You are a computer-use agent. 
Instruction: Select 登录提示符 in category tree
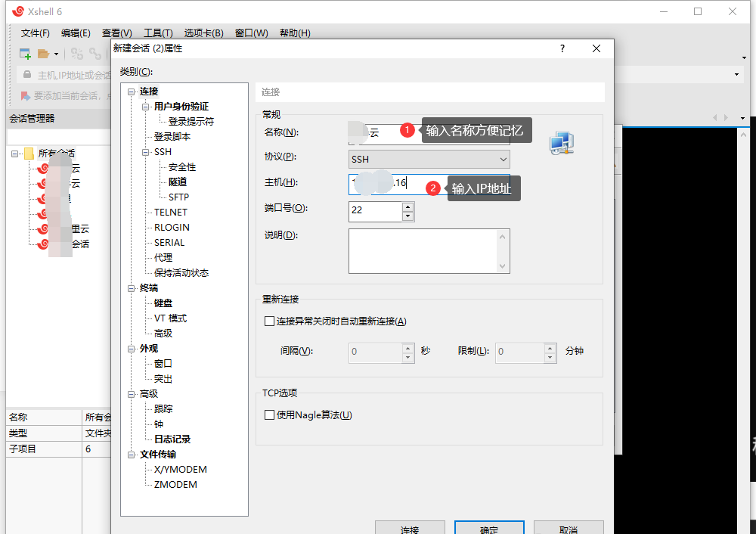191,122
